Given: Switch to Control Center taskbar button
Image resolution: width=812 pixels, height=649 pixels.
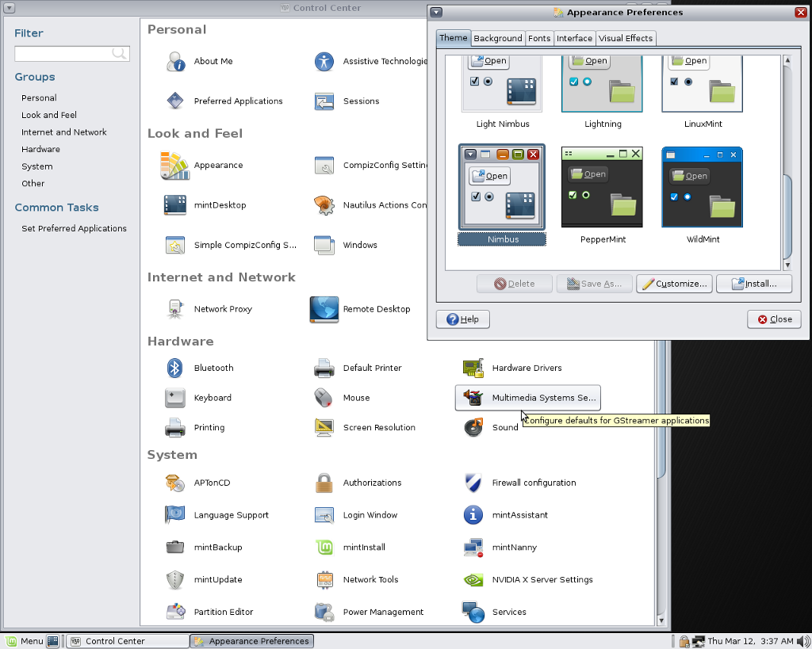Looking at the screenshot, I should click(x=128, y=641).
